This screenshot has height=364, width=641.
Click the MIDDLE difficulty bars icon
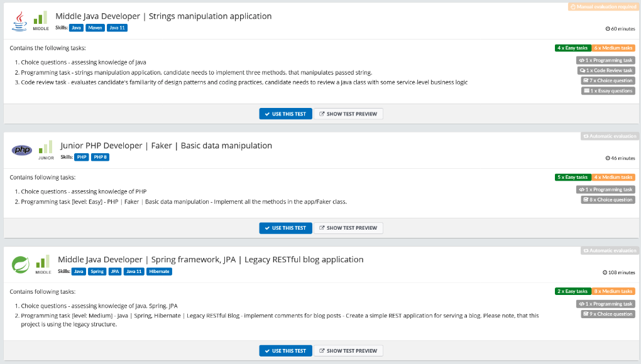point(40,18)
